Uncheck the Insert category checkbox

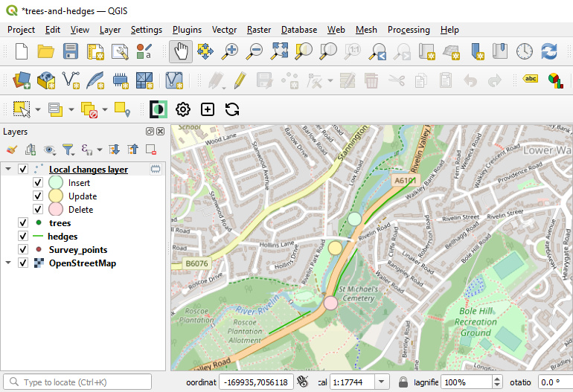pos(38,182)
